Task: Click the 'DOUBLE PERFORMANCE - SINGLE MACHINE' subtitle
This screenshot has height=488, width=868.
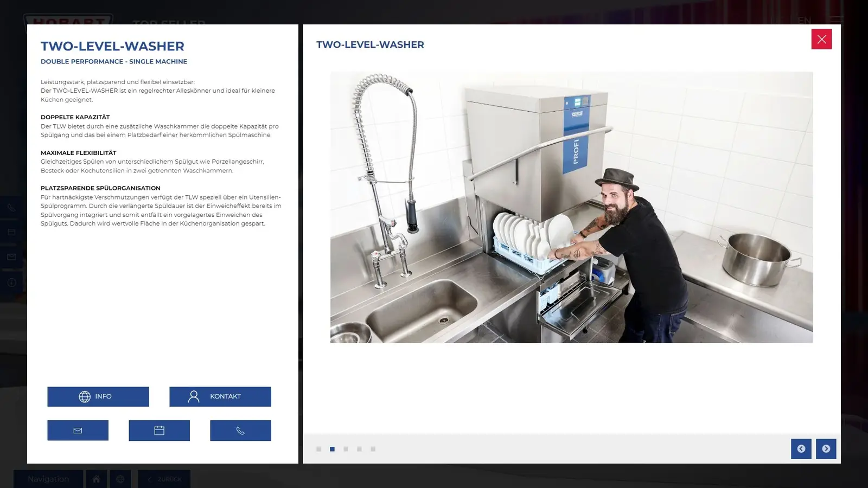Action: coord(114,61)
